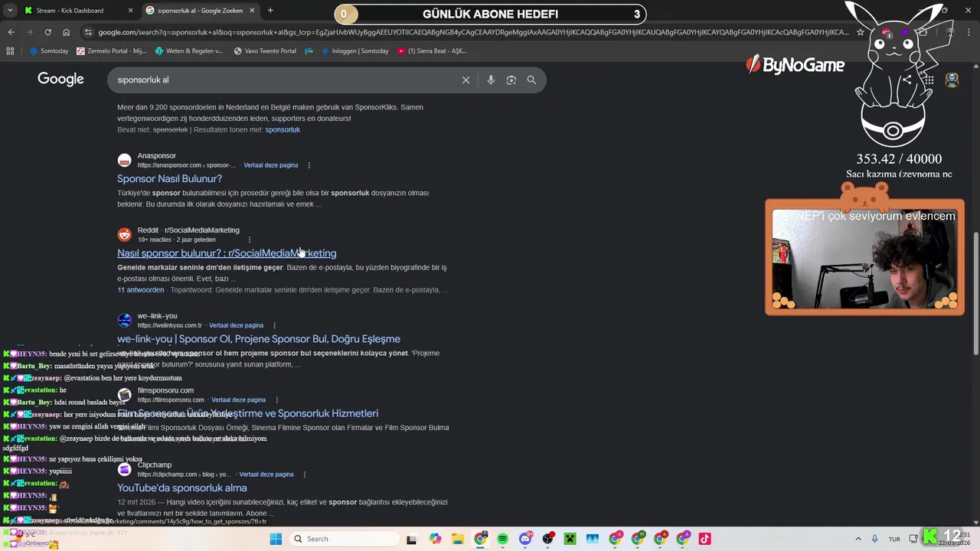Open the Somtoday bookmark

click(x=49, y=51)
